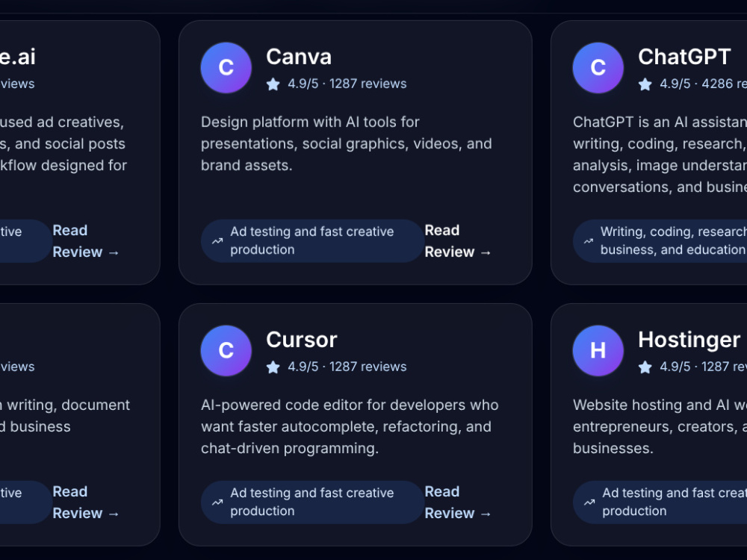Click the Cursor avatar icon

pos(226,350)
